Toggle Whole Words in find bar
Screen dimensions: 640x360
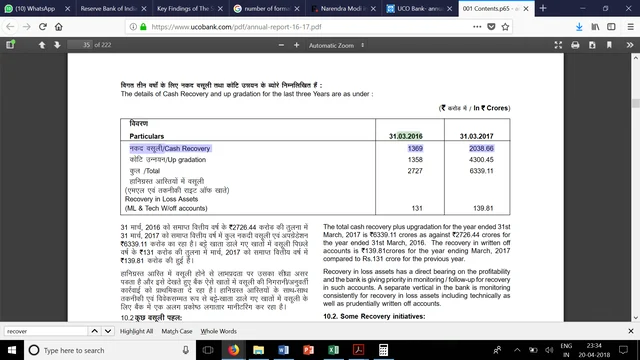tap(218, 331)
